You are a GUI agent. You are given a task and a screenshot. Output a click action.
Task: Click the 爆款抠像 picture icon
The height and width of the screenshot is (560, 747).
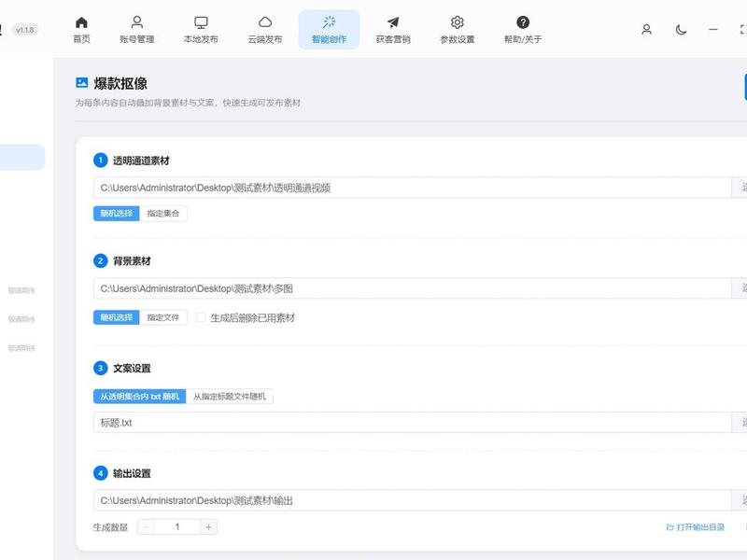(x=81, y=83)
